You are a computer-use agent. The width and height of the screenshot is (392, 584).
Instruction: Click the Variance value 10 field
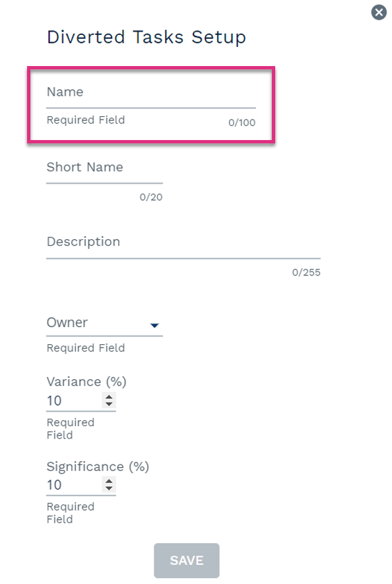(x=74, y=401)
